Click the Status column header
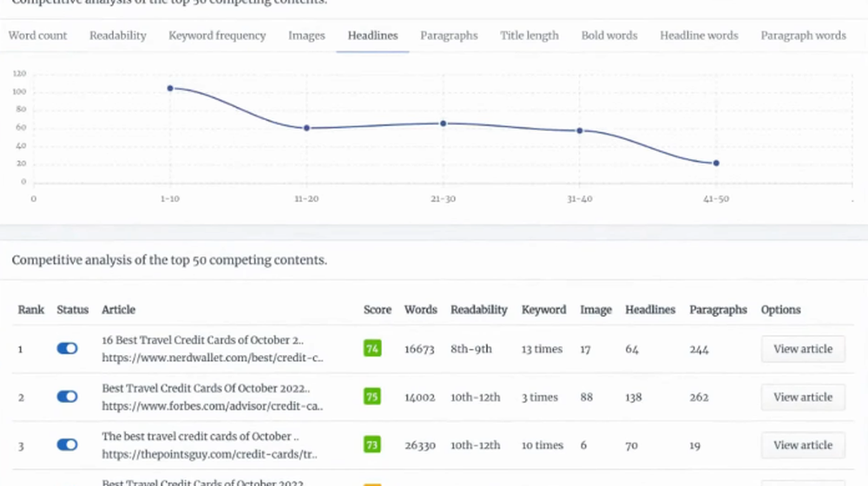Image resolution: width=868 pixels, height=486 pixels. (73, 310)
